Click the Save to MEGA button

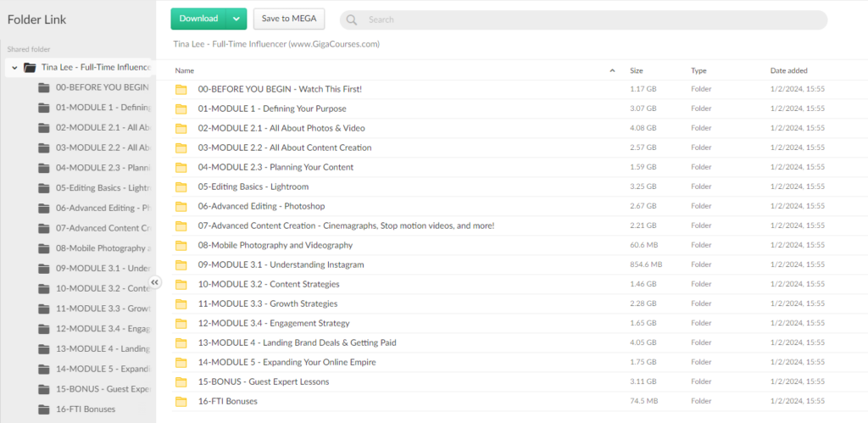tap(289, 19)
